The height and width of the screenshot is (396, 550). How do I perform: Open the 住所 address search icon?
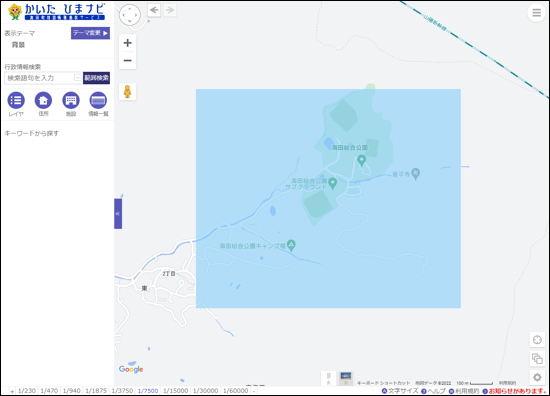[43, 101]
